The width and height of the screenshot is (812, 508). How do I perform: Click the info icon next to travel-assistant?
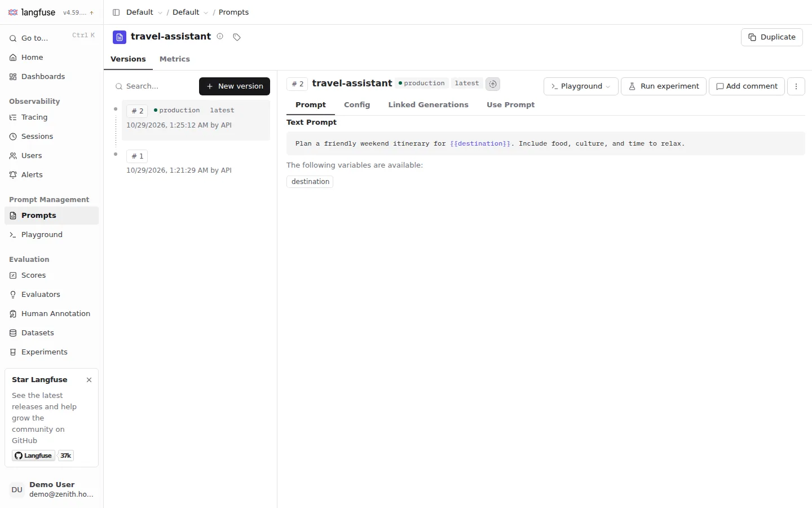[220, 37]
